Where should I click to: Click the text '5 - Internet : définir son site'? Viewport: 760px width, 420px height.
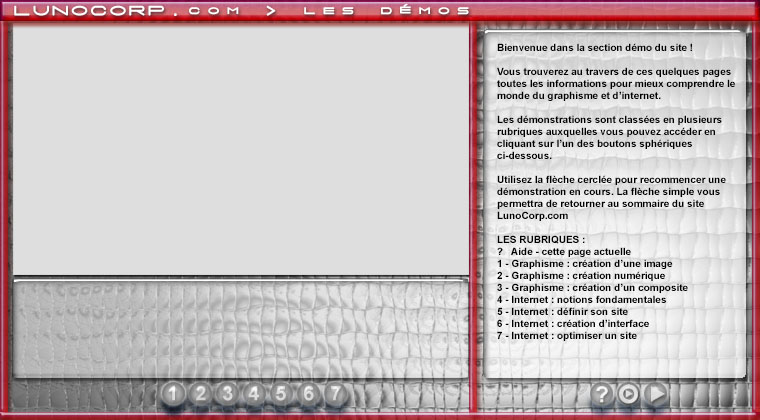563,312
